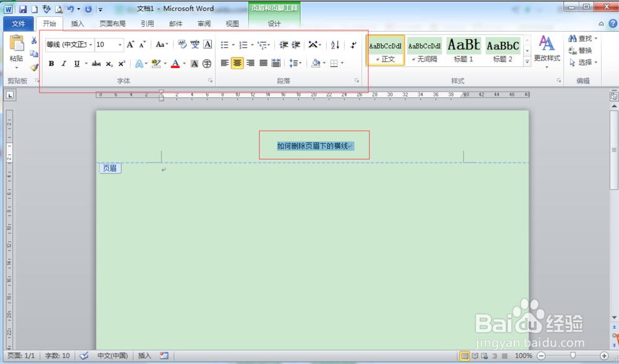Sort the selected text
Screen dimensions: 619x364
tap(335, 45)
